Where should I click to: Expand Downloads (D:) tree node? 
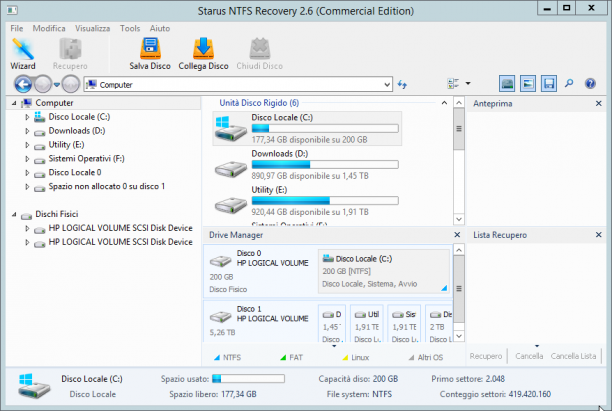pyautogui.click(x=27, y=131)
